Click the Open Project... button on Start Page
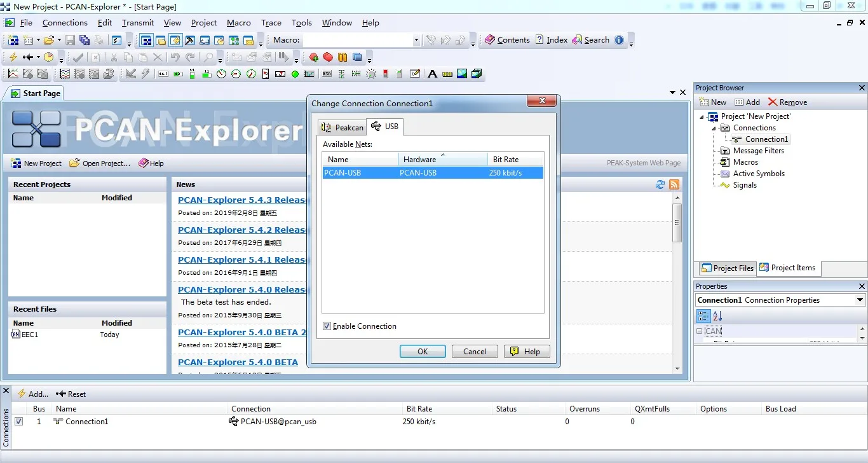This screenshot has width=868, height=463. click(x=100, y=163)
